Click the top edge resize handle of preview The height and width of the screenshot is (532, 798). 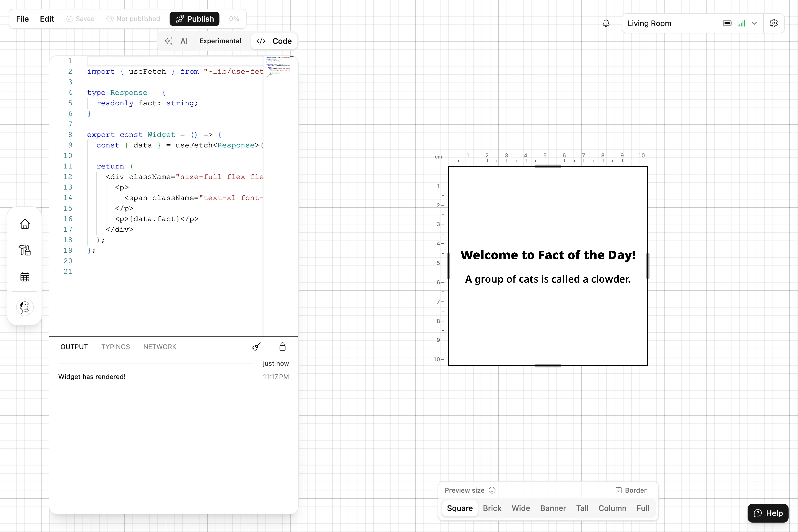548,166
